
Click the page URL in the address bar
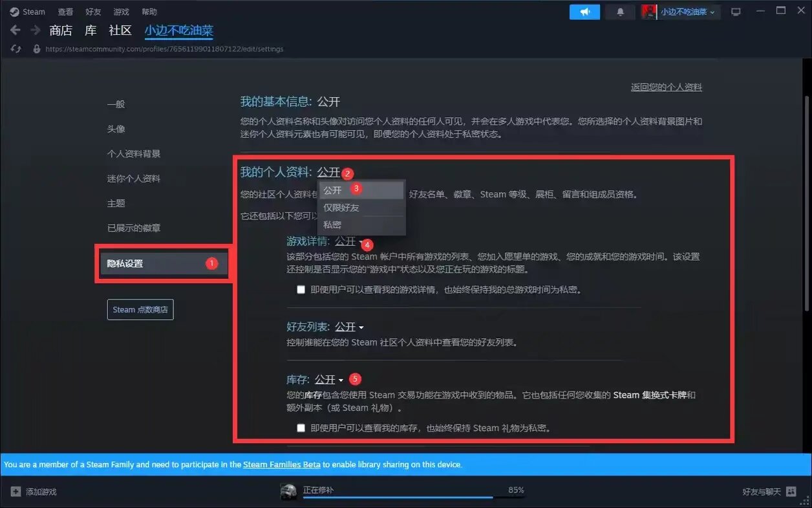164,49
